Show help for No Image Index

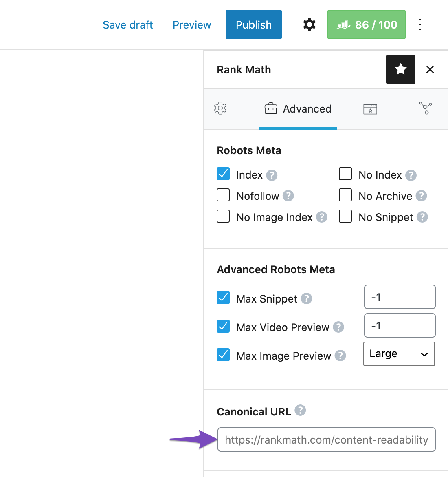[x=322, y=217]
